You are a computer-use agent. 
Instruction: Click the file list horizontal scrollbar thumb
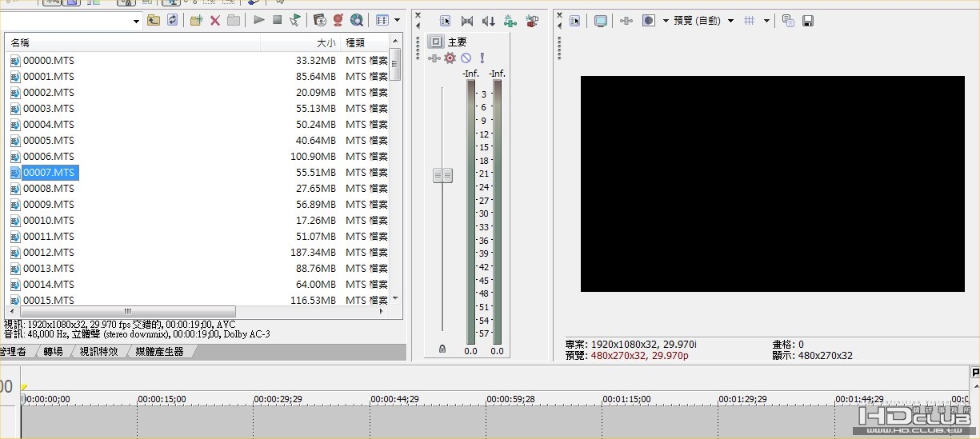tap(126, 311)
